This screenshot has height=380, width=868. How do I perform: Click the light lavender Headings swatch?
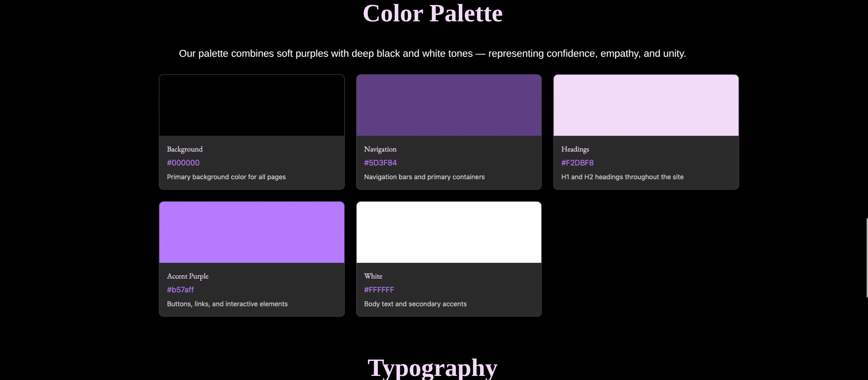[646, 105]
